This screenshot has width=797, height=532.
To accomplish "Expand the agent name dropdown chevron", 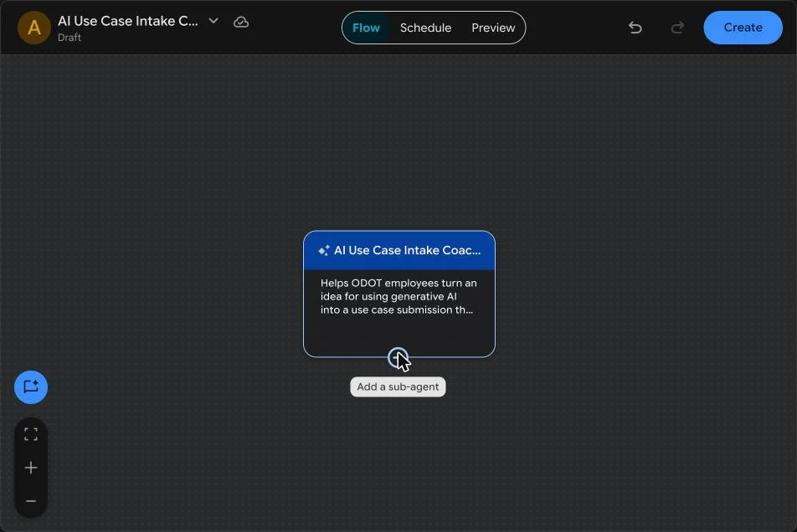I will point(213,21).
